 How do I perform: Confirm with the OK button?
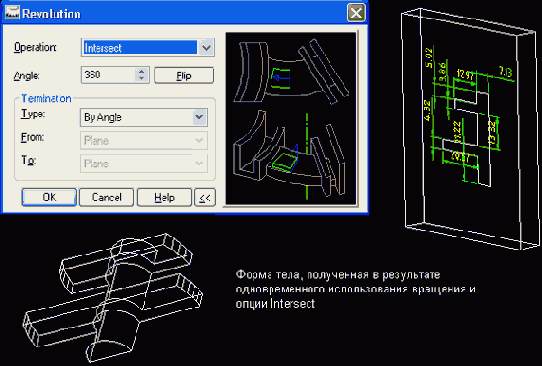click(x=49, y=197)
